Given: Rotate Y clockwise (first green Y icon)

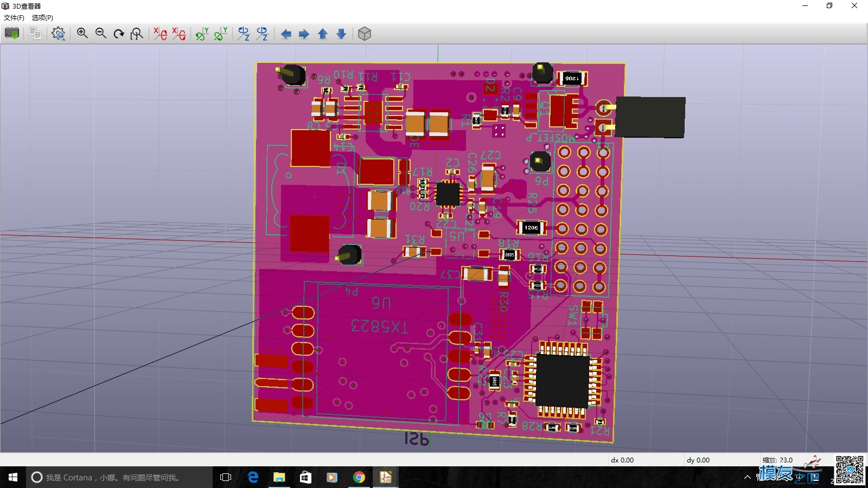Looking at the screenshot, I should coord(202,34).
